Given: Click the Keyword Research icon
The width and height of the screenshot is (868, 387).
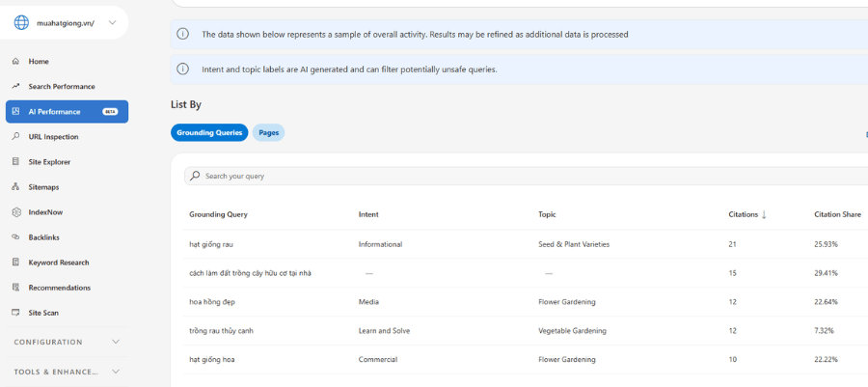Looking at the screenshot, I should tap(15, 263).
